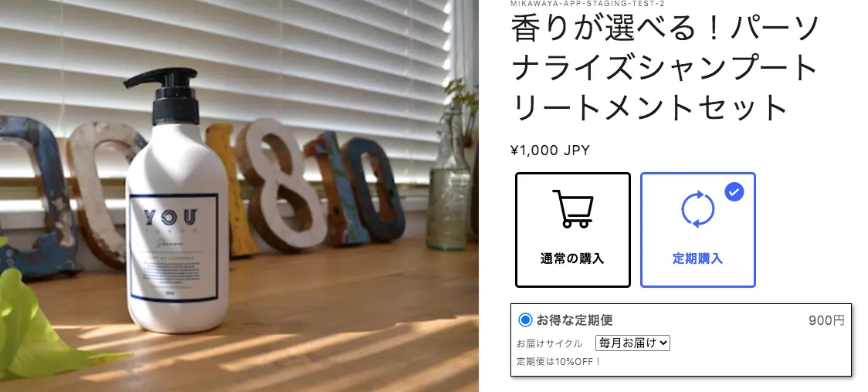868x392 pixels.
Task: Click the product title 香りが選べる！パーソナライズ
Action: tap(664, 67)
